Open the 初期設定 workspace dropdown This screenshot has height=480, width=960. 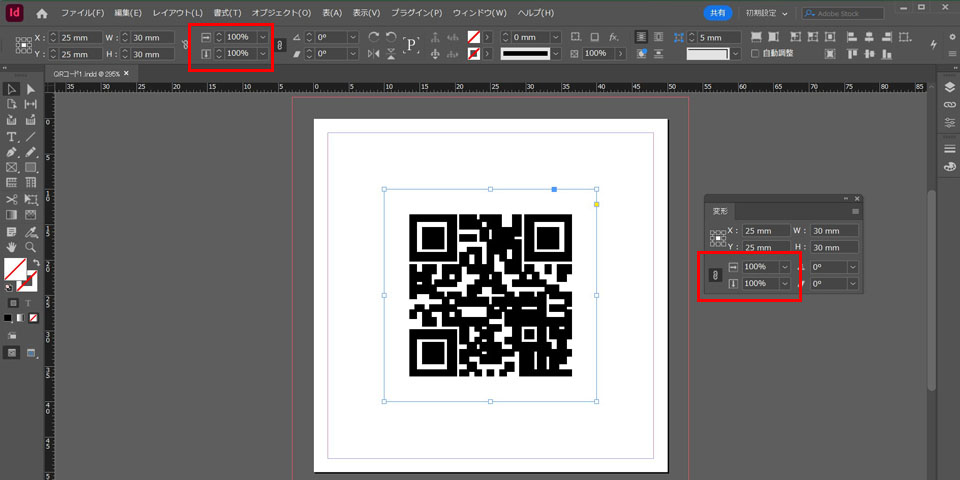766,14
